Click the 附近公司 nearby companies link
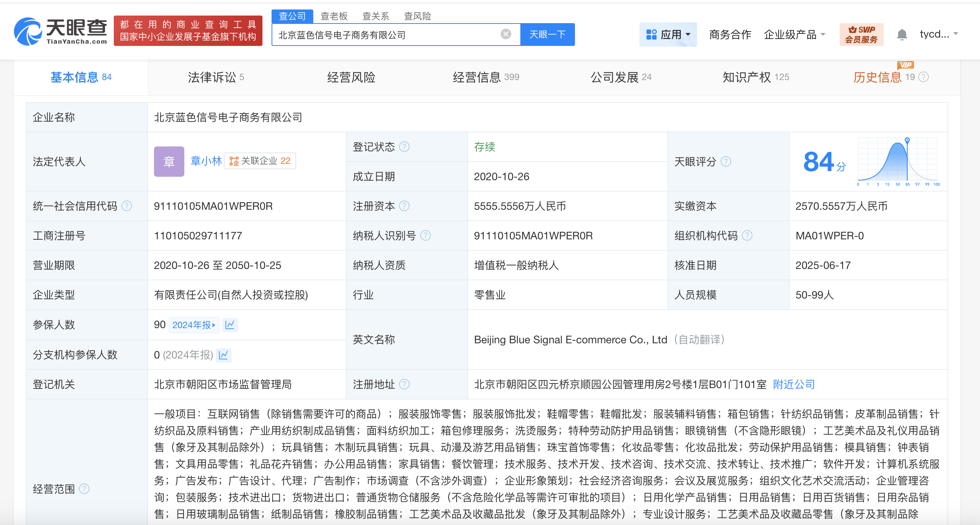The image size is (980, 525). [793, 384]
